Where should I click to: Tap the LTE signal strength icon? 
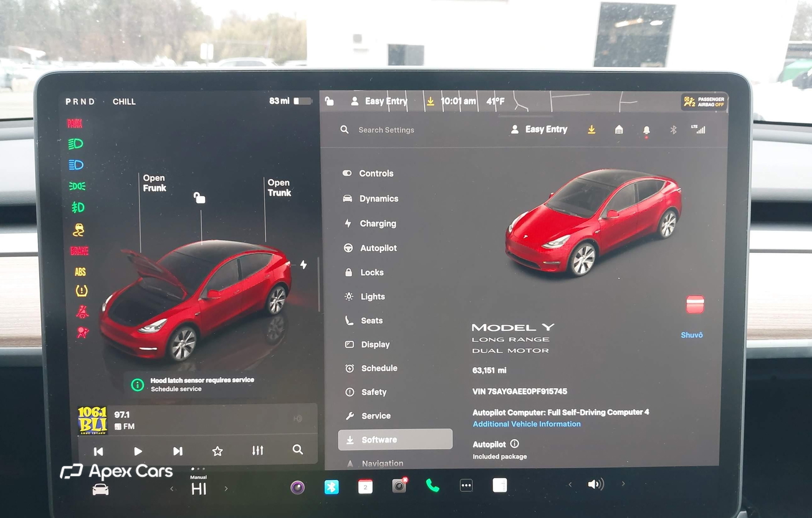pos(698,129)
